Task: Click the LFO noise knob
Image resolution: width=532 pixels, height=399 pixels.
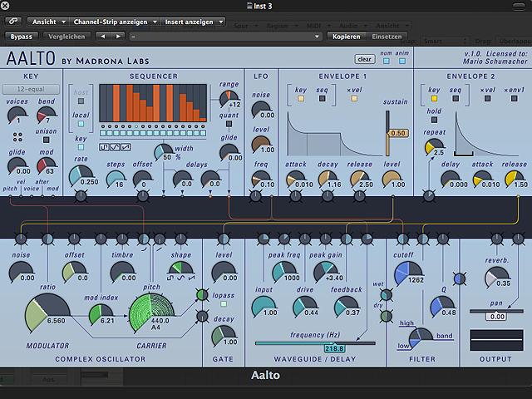Action: click(x=261, y=110)
